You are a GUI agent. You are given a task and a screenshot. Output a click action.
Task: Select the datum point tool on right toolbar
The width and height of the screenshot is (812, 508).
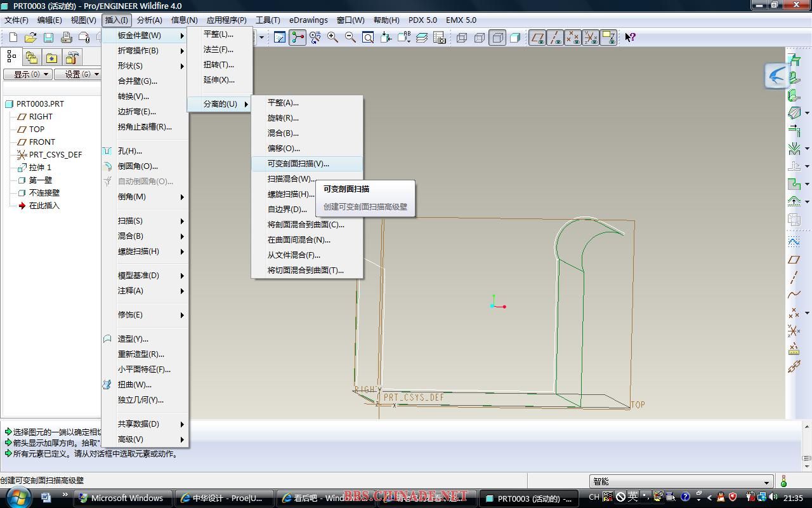point(794,312)
